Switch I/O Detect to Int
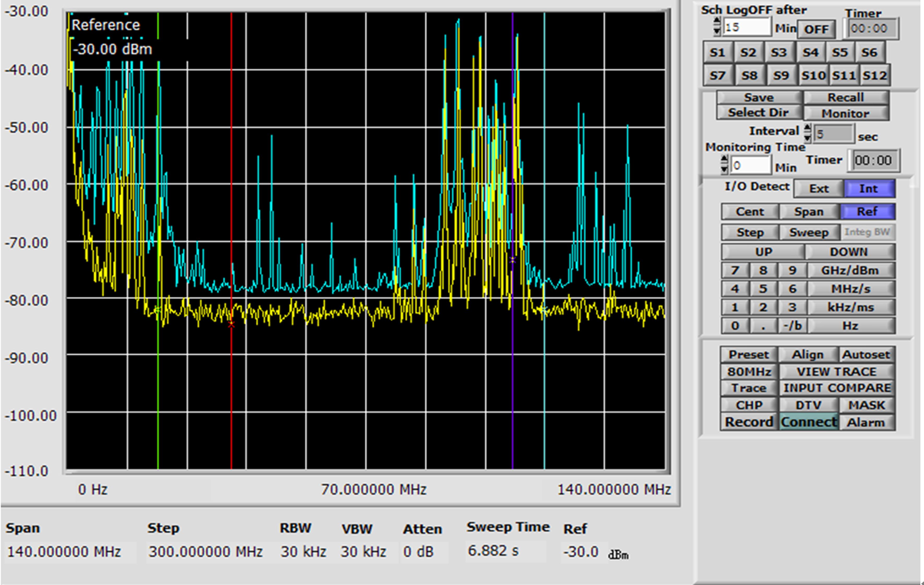 tap(869, 189)
